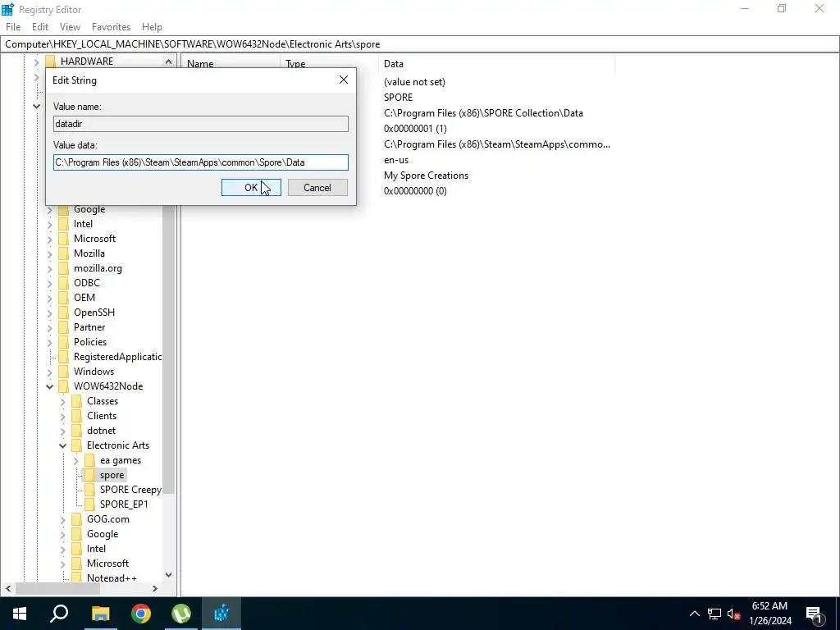840x630 pixels.
Task: Click the Microsoft folder icon below Intel
Action: point(63,239)
